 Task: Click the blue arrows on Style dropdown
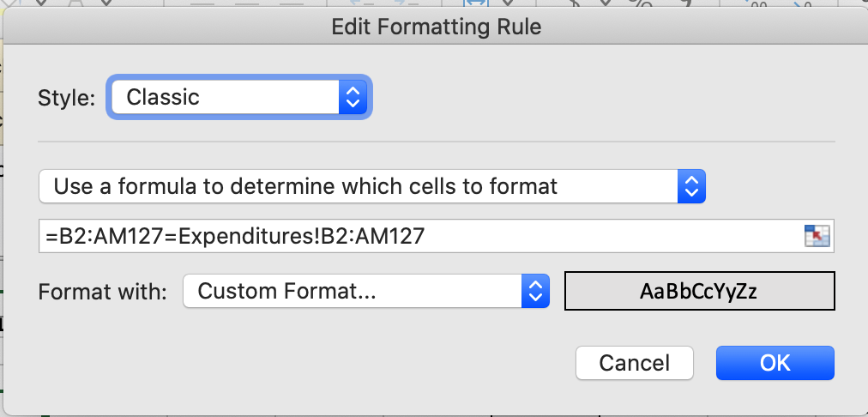(352, 97)
